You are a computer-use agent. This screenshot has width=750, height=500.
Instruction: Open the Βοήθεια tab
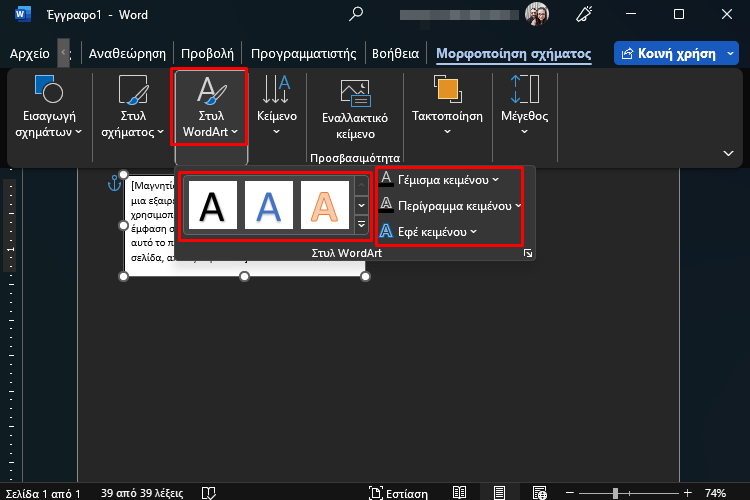tap(396, 54)
